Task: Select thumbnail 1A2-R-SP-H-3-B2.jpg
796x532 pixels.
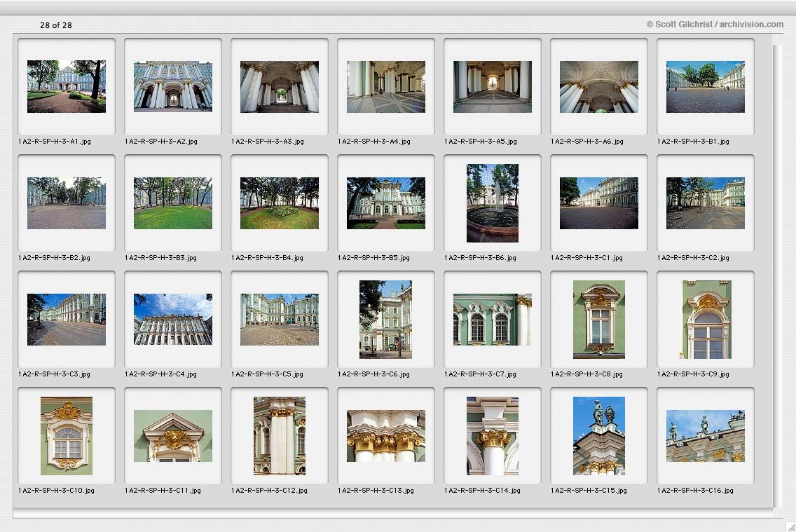Action: point(67,203)
